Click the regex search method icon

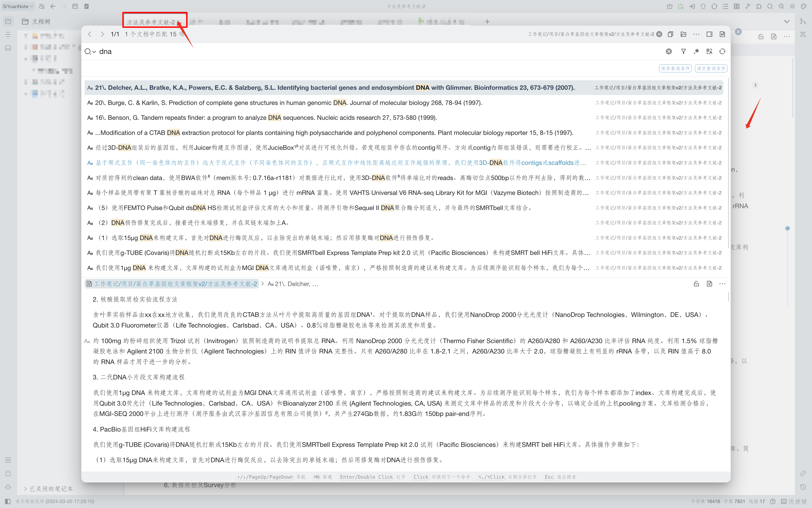tap(696, 51)
